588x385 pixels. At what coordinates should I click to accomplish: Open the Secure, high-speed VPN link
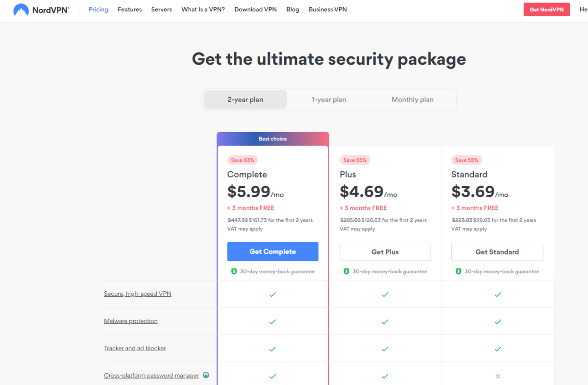138,294
